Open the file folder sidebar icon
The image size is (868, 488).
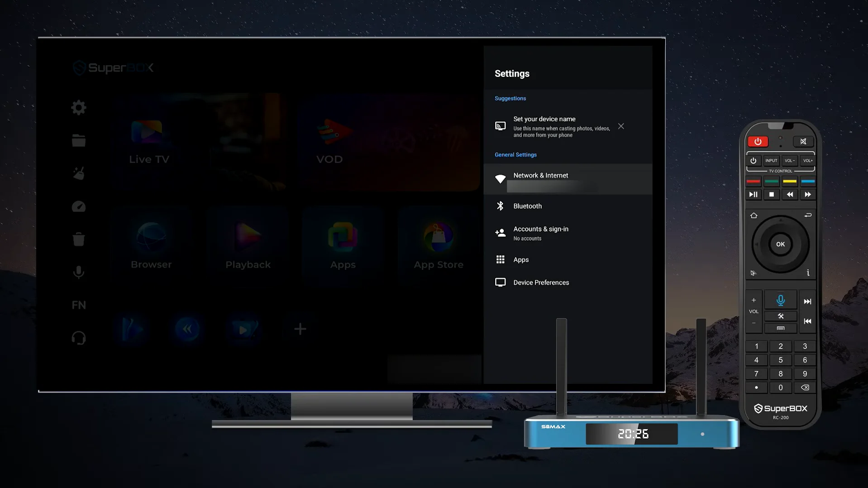point(79,141)
